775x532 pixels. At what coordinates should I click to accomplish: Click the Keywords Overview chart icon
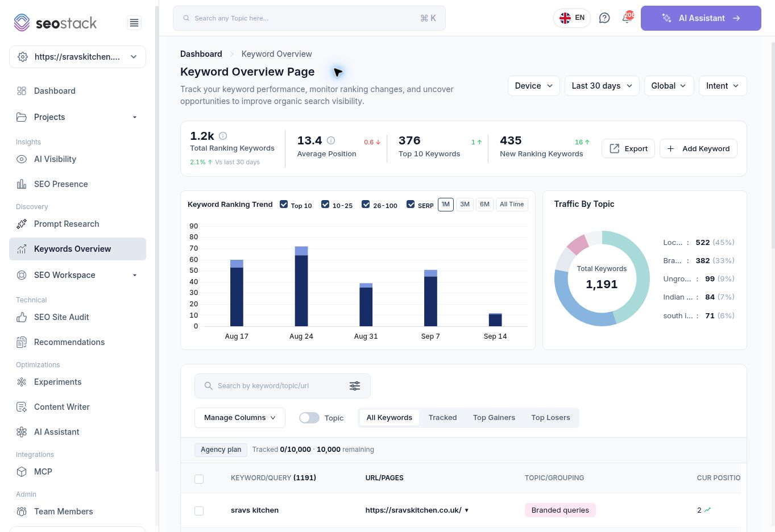(x=22, y=249)
